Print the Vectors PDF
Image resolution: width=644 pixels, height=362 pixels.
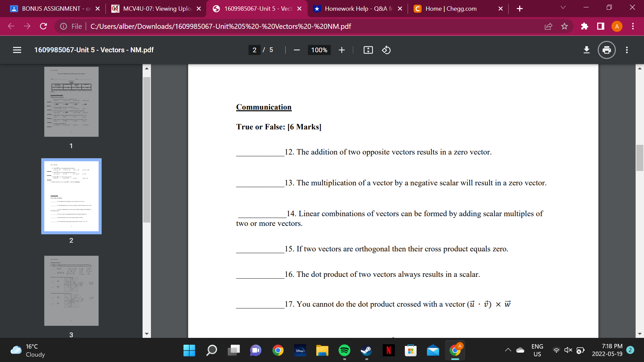(x=606, y=50)
